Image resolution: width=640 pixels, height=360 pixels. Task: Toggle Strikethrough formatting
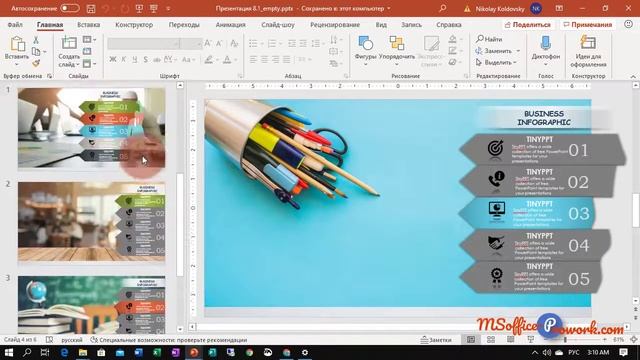[x=157, y=60]
